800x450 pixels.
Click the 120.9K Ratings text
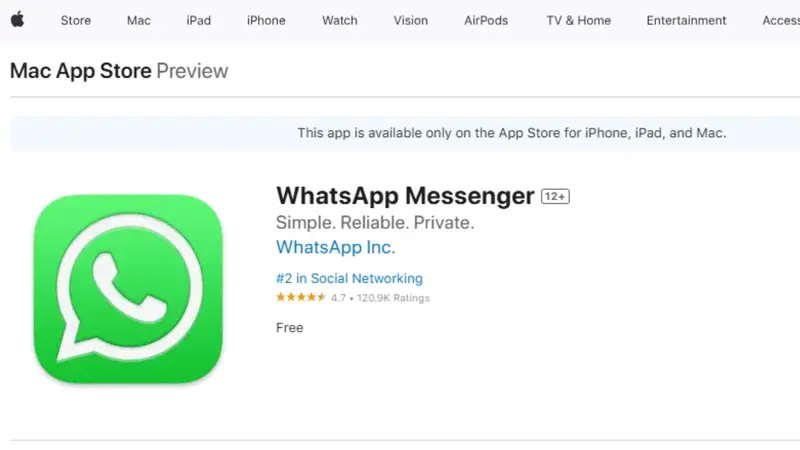(x=393, y=298)
